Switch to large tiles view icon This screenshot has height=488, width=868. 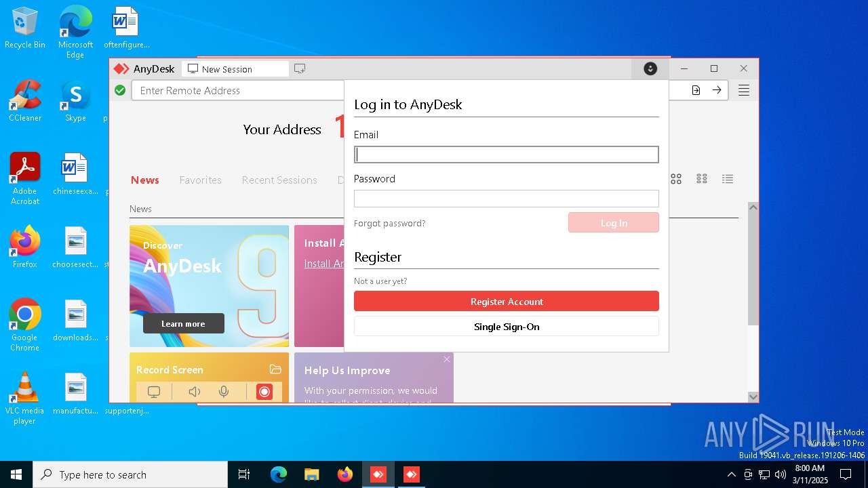point(676,179)
